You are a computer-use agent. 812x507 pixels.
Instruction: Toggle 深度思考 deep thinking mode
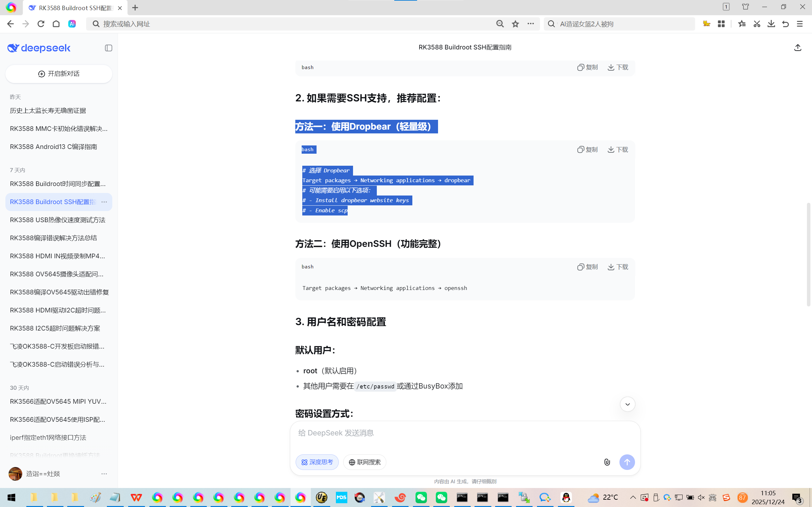(317, 462)
